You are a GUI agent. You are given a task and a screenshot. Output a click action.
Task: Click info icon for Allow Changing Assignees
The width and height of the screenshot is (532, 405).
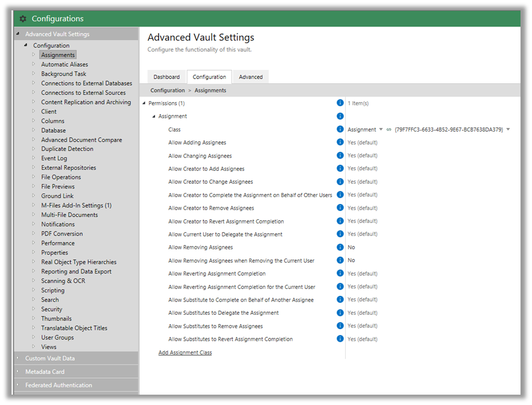[340, 156]
